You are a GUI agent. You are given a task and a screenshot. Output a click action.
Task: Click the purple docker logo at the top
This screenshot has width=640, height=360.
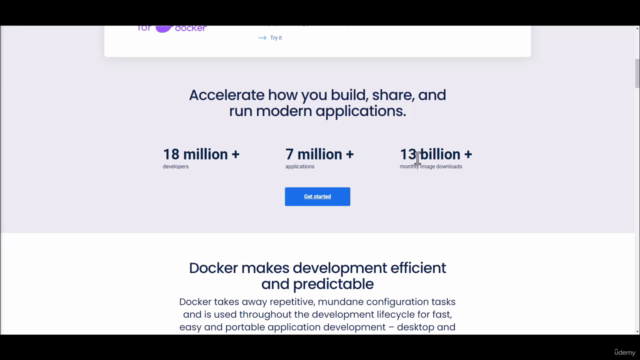pos(172,28)
